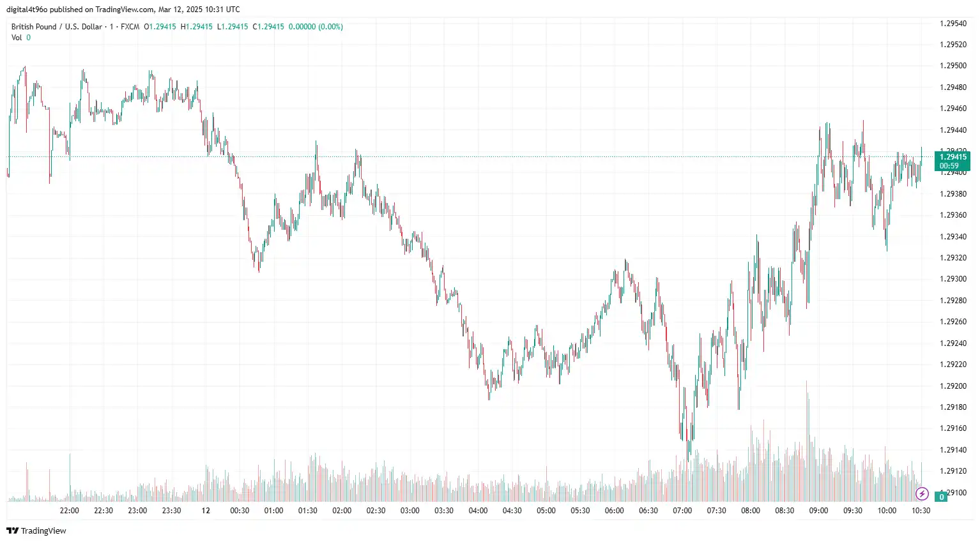Viewport: 980px width, 542px height.
Task: Click the 22:30 time axis label
Action: point(103,511)
